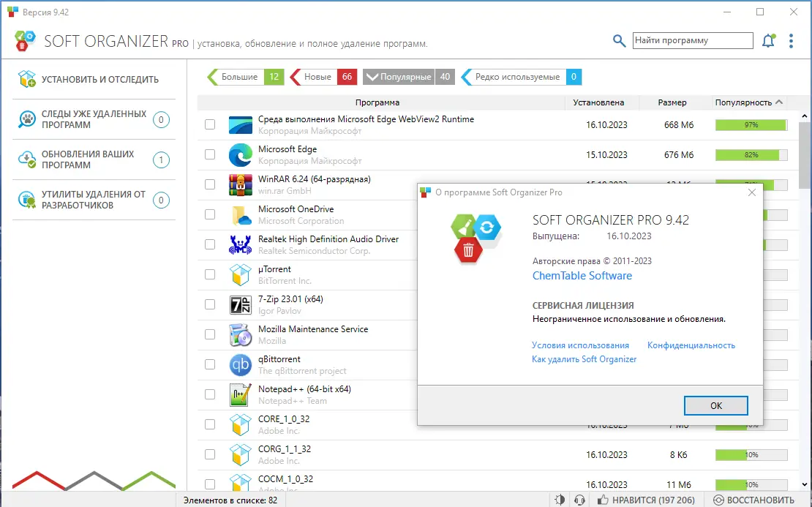Select the New programs filter tab
Image resolution: width=812 pixels, height=507 pixels.
pyautogui.click(x=323, y=77)
